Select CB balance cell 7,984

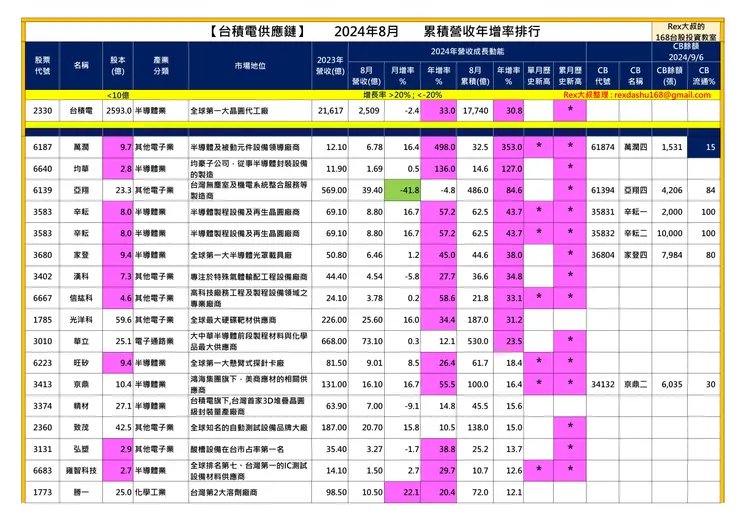click(672, 255)
